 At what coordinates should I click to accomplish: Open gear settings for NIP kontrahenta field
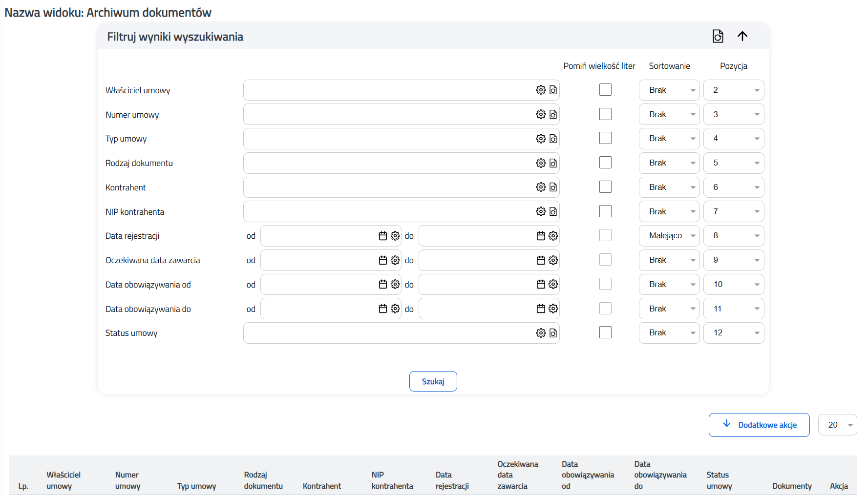click(541, 211)
